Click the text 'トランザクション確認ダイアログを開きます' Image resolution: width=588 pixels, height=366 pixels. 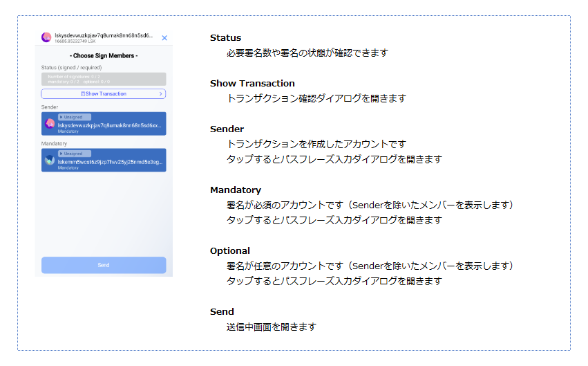click(x=316, y=99)
